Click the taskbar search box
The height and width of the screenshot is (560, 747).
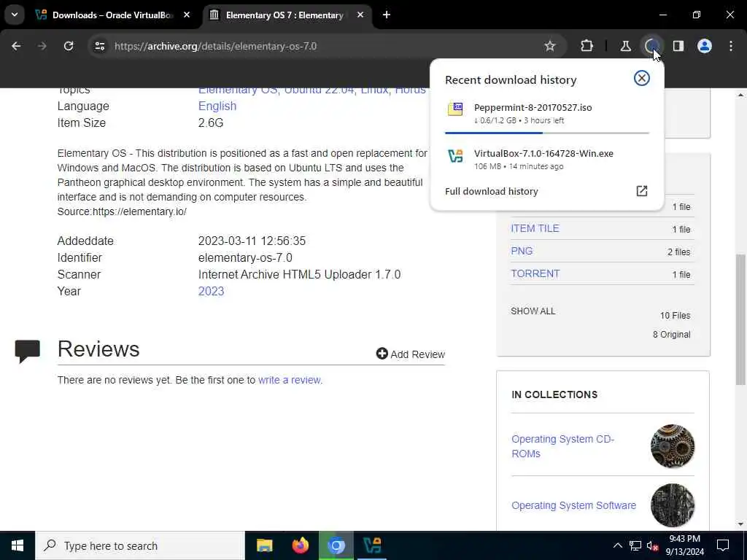[139, 545]
